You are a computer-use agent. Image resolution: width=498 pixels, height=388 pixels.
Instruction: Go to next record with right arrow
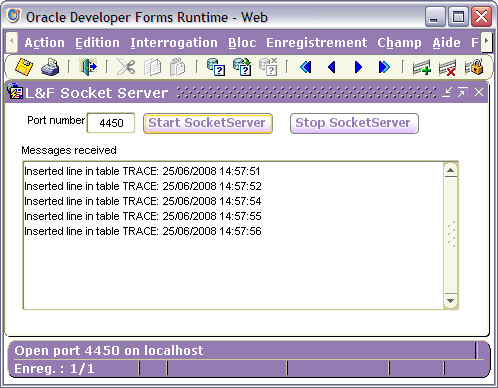(358, 67)
